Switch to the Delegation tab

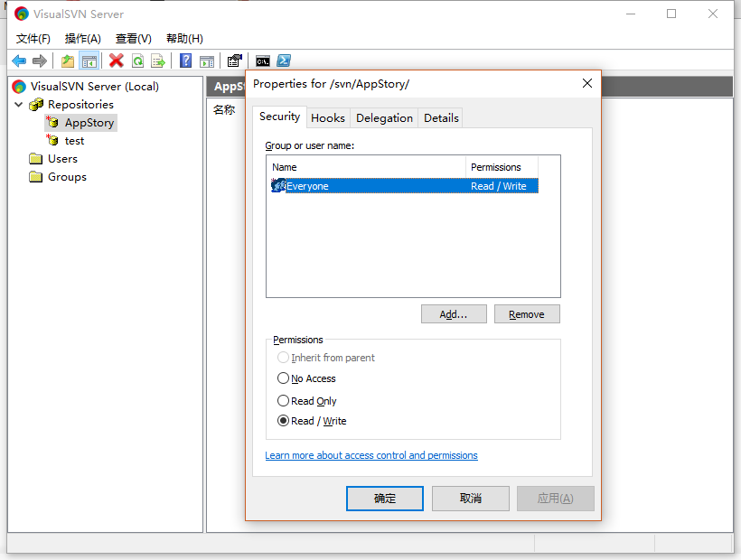[x=384, y=118]
